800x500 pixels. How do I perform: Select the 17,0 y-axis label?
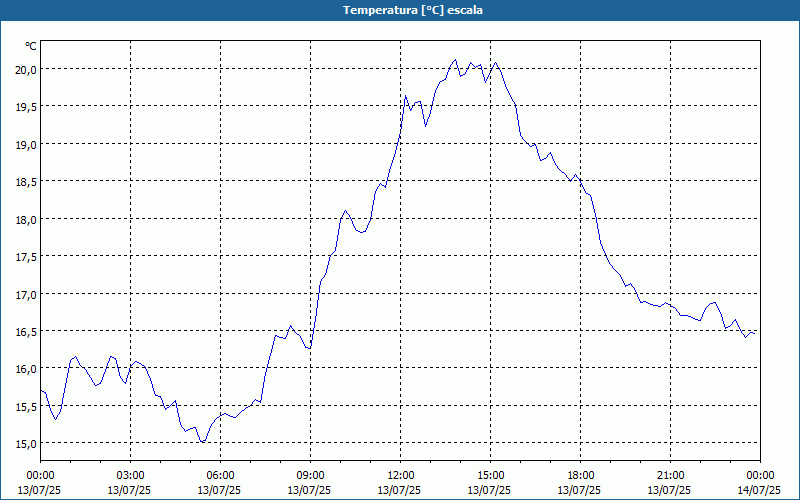coord(26,295)
